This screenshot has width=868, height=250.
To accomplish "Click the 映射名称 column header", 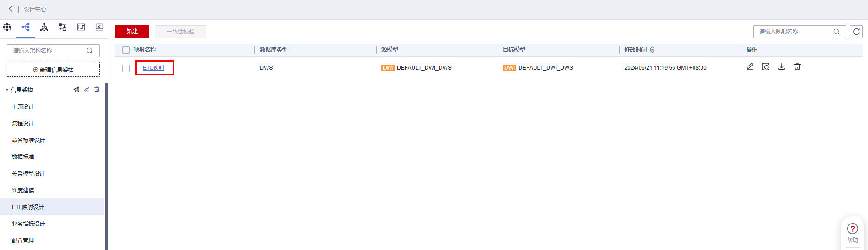I will [145, 50].
